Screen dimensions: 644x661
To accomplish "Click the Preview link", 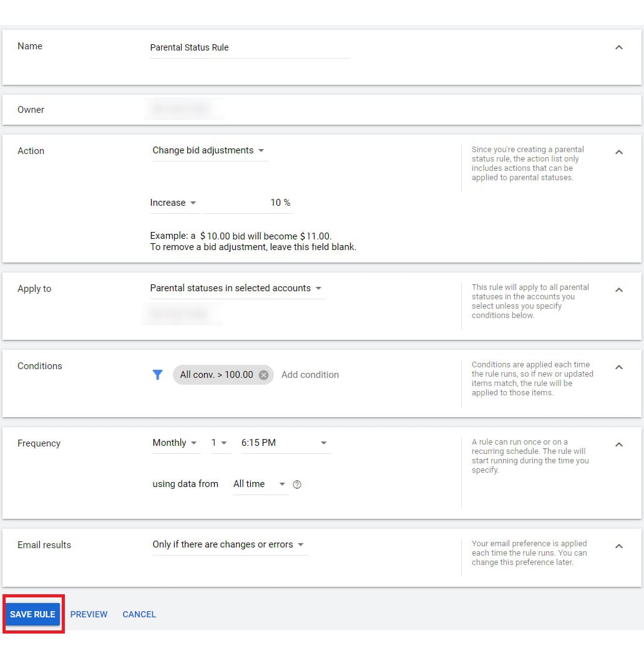I will (x=89, y=614).
